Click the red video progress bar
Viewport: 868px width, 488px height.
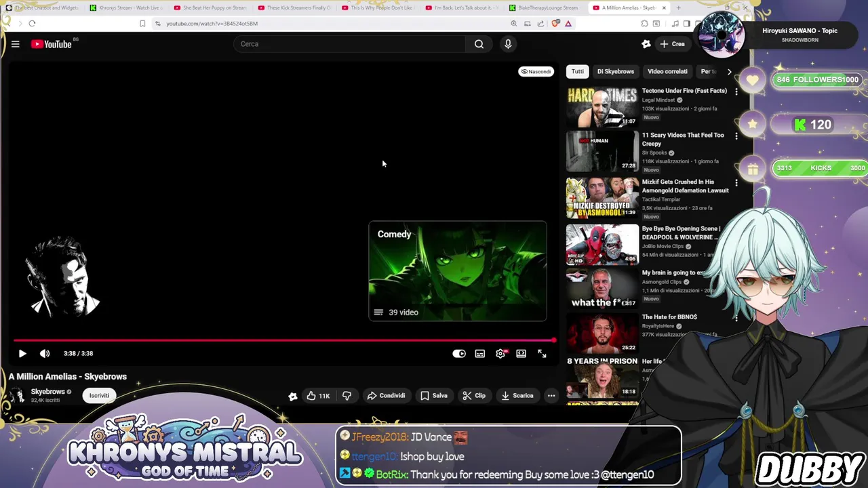coord(283,340)
